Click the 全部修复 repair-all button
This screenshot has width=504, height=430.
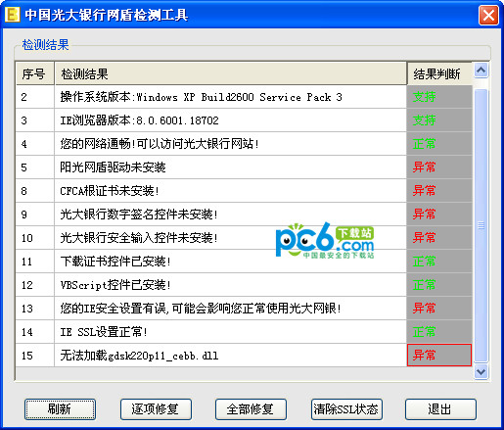click(251, 409)
